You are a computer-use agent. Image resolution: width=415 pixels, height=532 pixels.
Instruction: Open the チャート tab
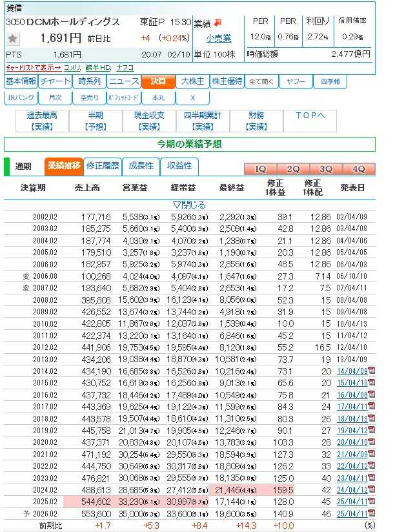tap(55, 82)
